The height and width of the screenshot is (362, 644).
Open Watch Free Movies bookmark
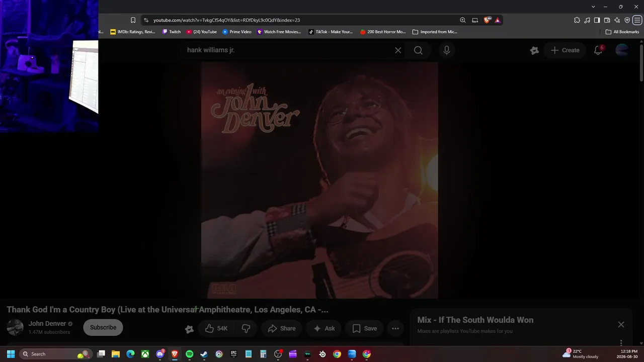pos(279,32)
